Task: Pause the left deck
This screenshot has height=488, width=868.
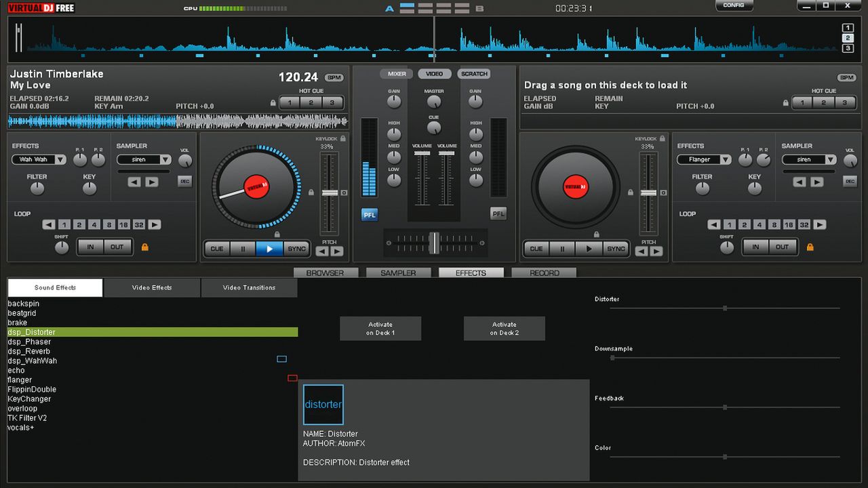Action: [x=243, y=249]
